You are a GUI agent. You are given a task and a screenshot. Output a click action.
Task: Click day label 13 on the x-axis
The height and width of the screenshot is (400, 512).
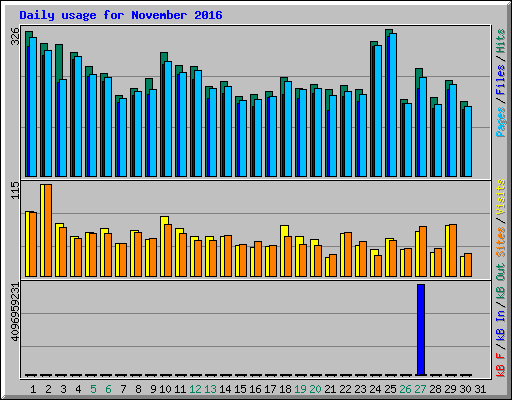pyautogui.click(x=210, y=389)
